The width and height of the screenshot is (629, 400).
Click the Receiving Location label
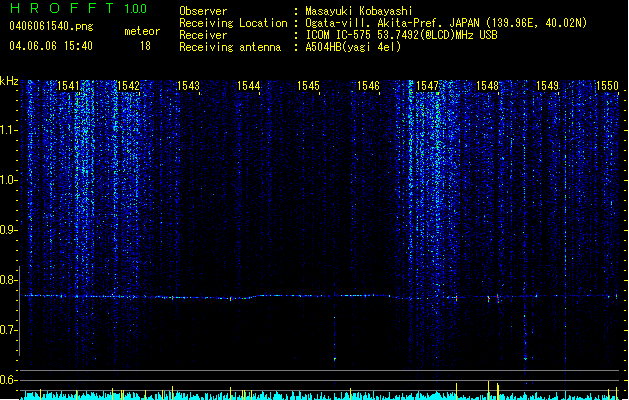(x=233, y=23)
